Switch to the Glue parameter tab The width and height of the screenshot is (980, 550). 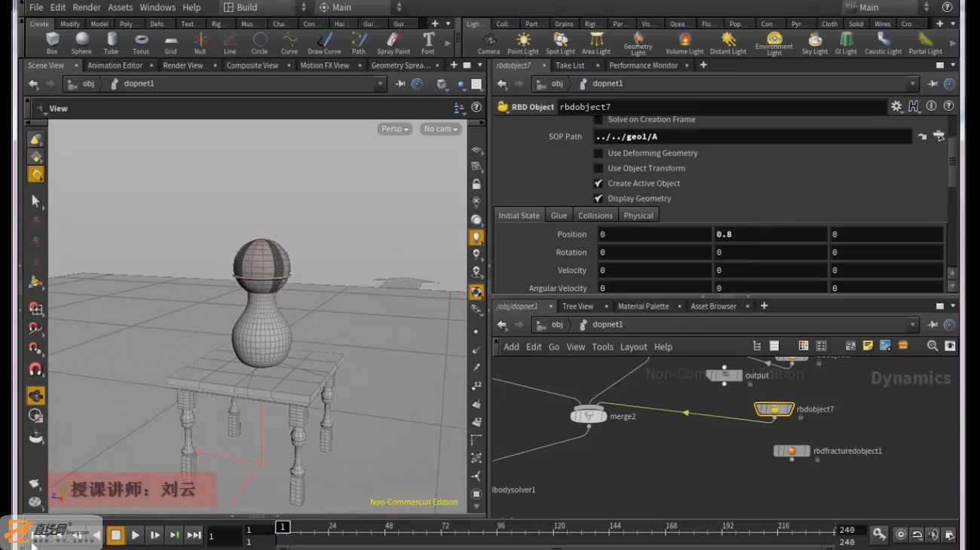[559, 215]
